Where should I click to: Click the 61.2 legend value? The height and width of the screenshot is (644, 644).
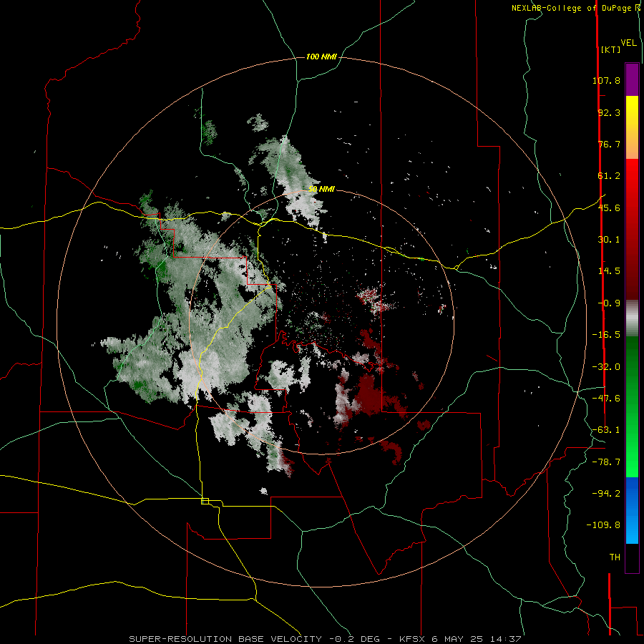(609, 176)
